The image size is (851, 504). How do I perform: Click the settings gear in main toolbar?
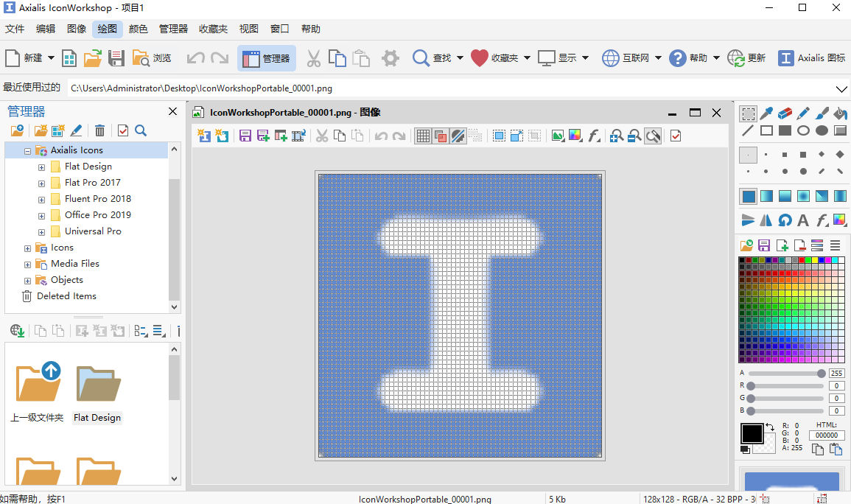[x=390, y=58]
